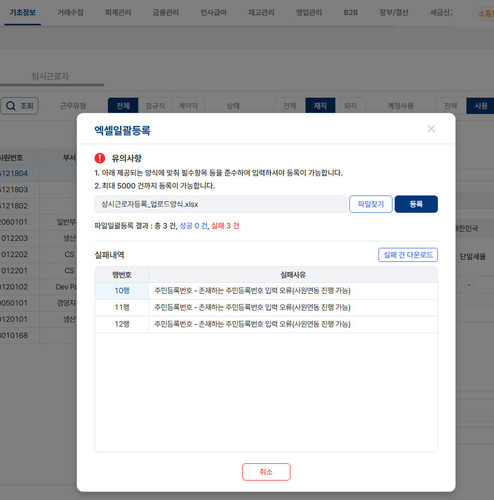Viewport: 494px width, 500px height.
Task: Select 전체 under 근무유형 filter
Action: [x=123, y=106]
